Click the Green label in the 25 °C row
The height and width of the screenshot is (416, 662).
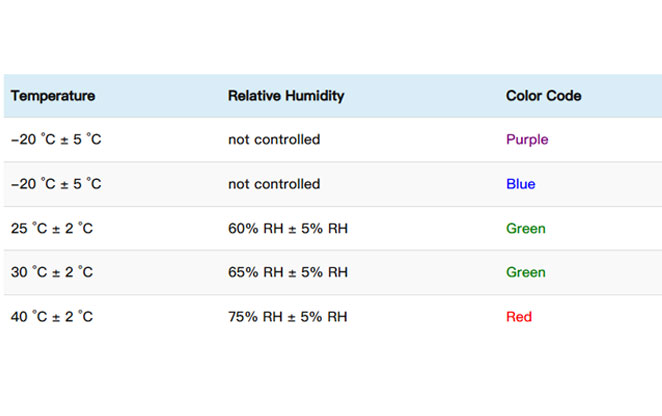click(526, 228)
